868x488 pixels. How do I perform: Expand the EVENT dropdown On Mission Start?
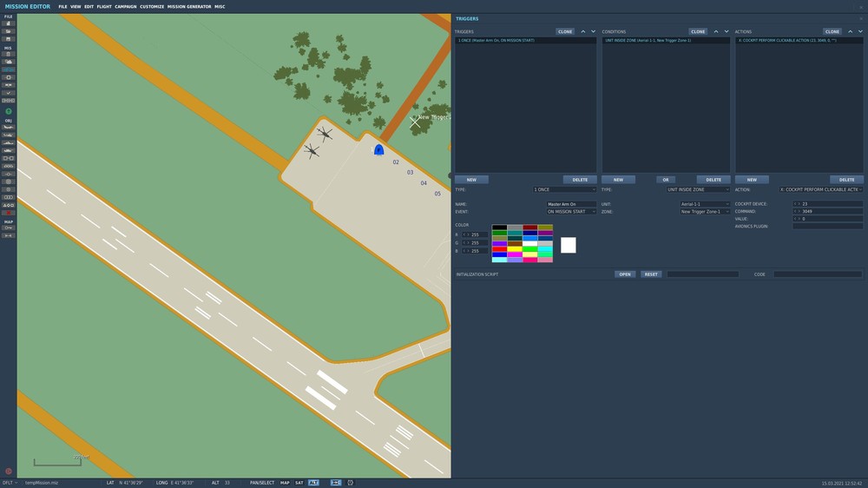pyautogui.click(x=571, y=211)
